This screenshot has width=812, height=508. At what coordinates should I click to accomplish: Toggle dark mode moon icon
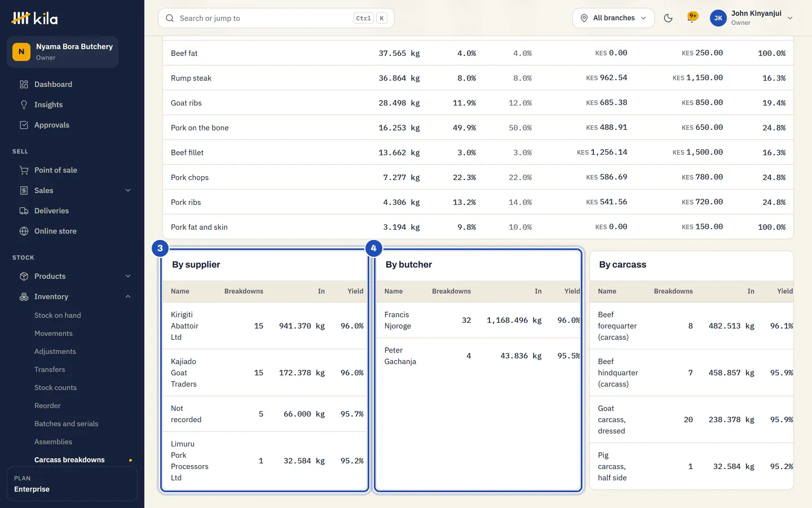(668, 18)
